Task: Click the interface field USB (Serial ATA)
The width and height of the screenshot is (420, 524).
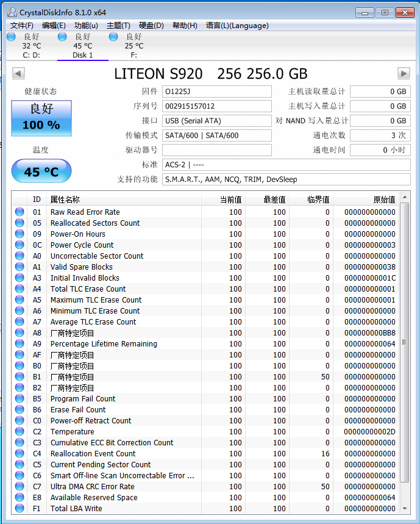Action: click(x=216, y=121)
